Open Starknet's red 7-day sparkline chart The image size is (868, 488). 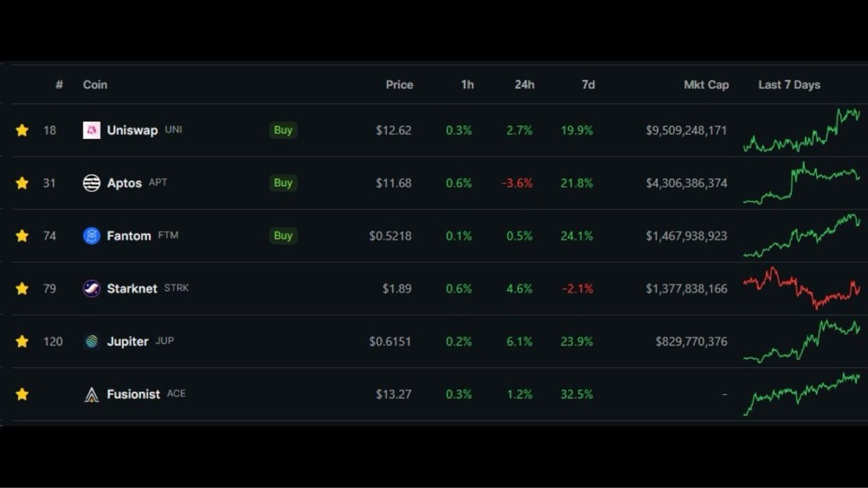(x=801, y=289)
